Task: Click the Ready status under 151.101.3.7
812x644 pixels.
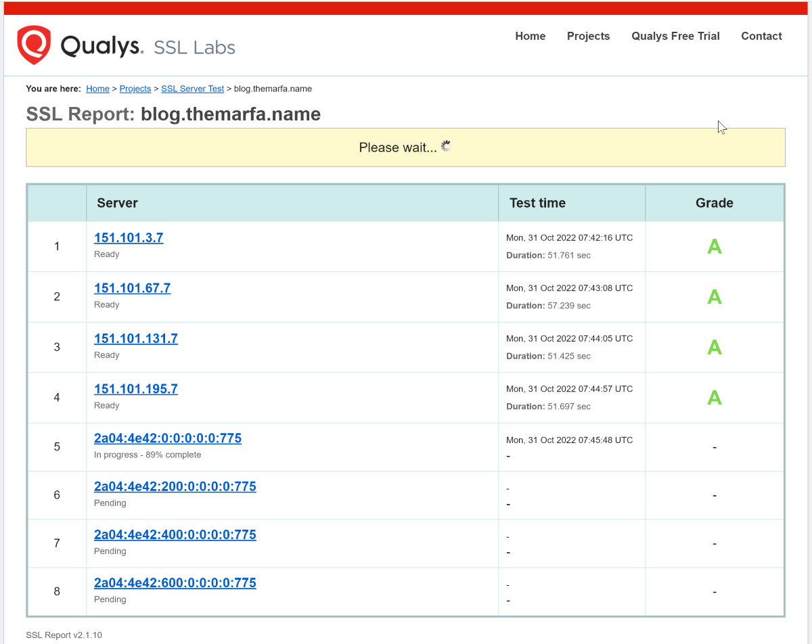Action: [107, 254]
